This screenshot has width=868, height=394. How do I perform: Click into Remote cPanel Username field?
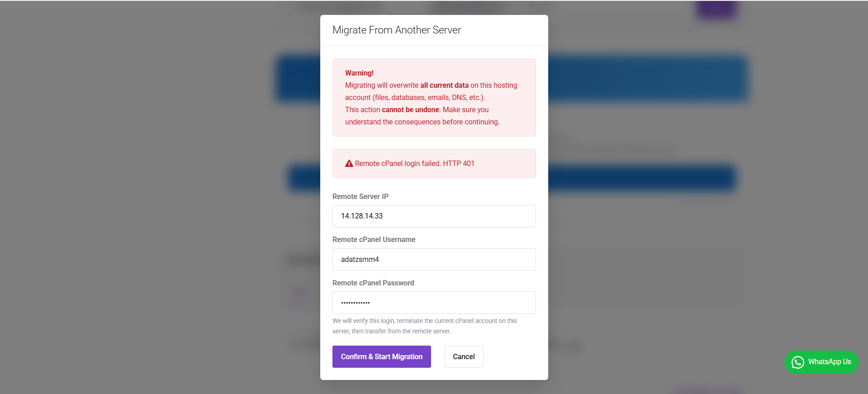[434, 259]
